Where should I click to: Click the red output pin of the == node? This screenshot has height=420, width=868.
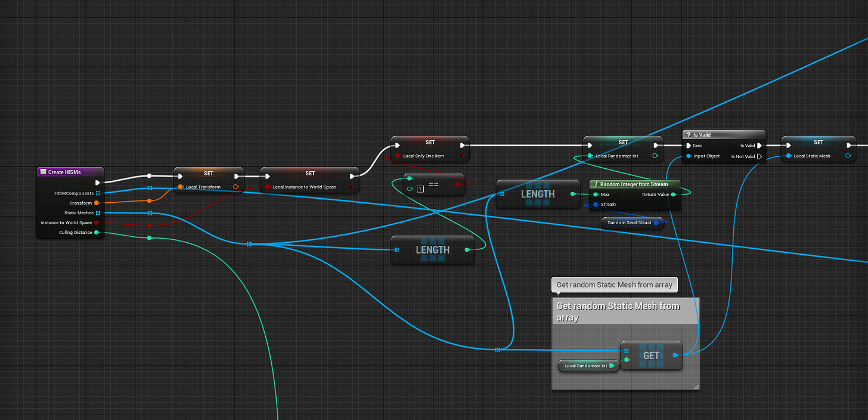coord(457,184)
